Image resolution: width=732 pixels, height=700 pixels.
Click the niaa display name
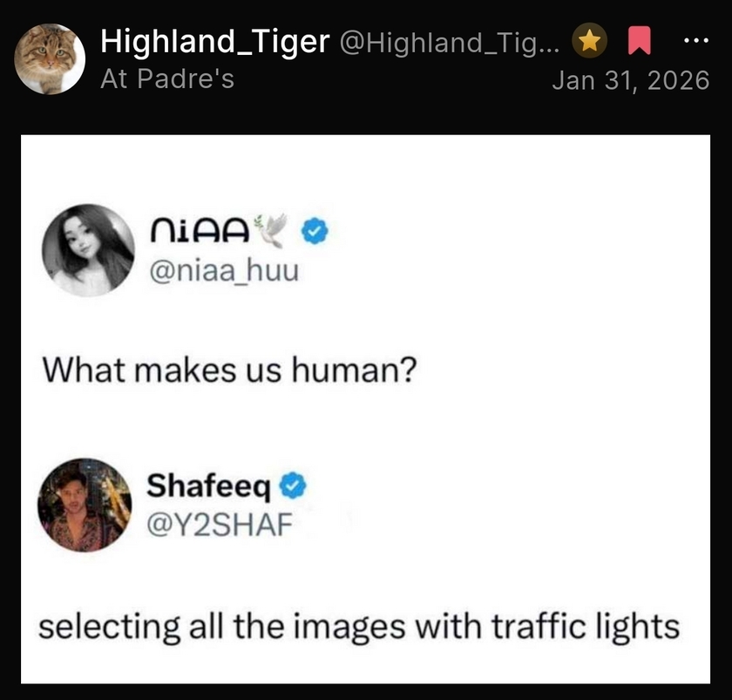click(200, 231)
